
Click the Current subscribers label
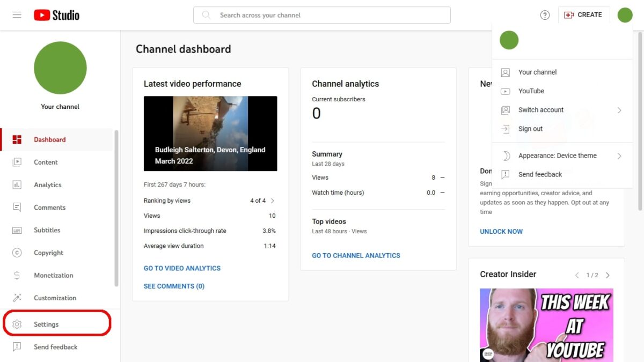[339, 99]
